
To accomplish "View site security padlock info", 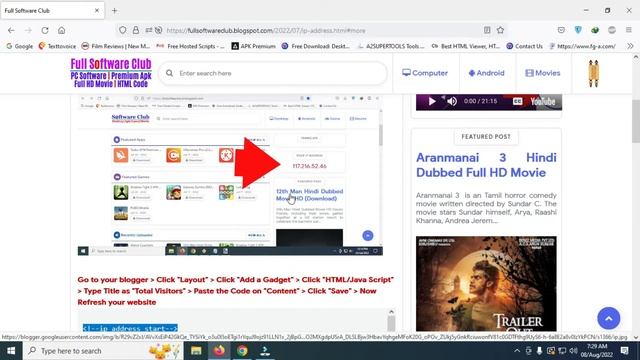I will coord(136,30).
